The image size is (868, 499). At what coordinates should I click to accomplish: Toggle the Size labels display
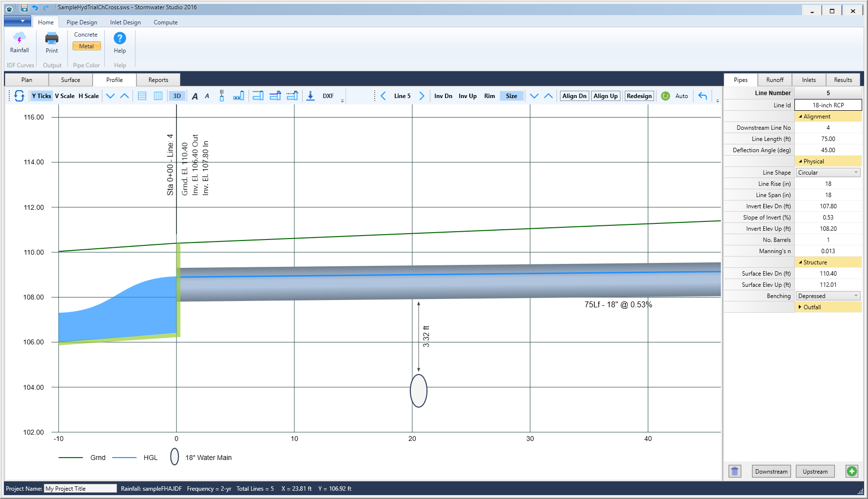coord(511,96)
